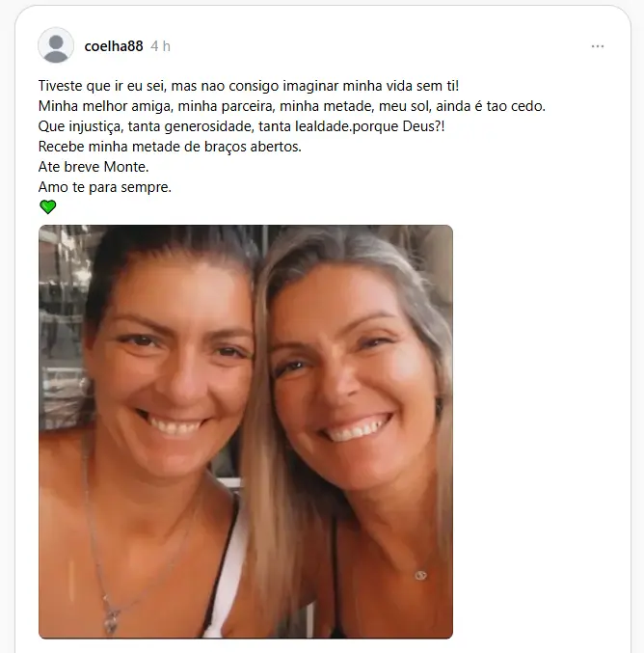This screenshot has width=644, height=653.
Task: Click the "4 h" post timestamp
Action: 160,46
